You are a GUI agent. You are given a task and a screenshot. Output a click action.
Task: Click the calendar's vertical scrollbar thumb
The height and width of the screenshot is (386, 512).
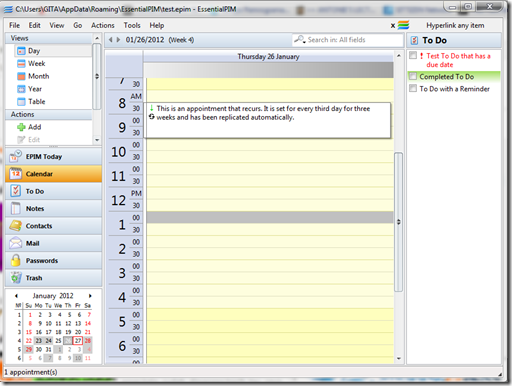coord(399,222)
